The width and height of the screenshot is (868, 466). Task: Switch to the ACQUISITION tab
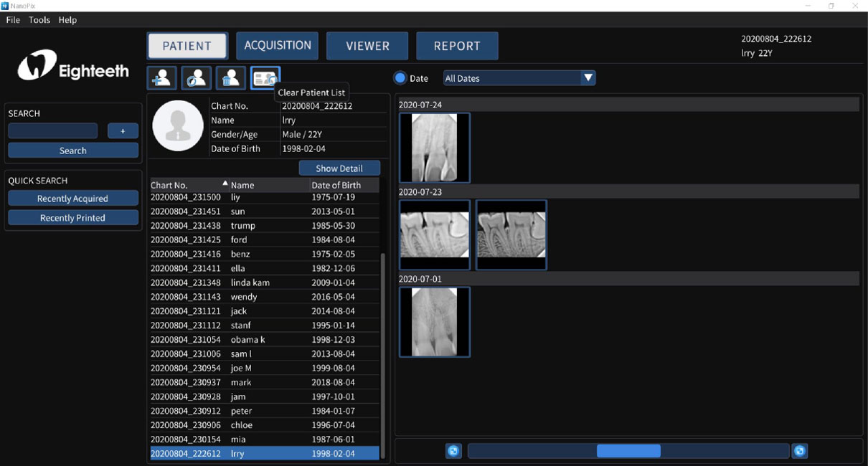278,46
